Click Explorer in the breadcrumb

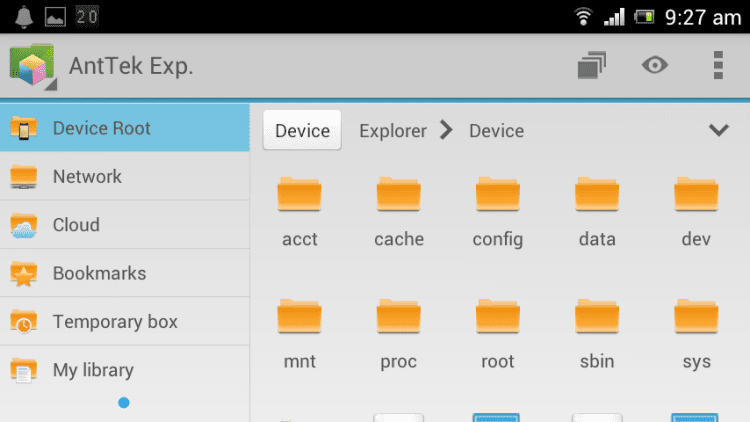click(393, 131)
